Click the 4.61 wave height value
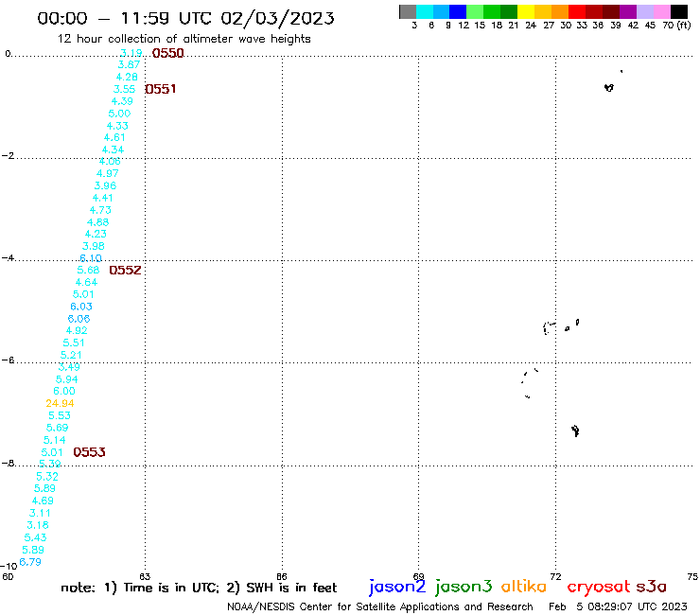The image size is (700, 615). point(114,137)
